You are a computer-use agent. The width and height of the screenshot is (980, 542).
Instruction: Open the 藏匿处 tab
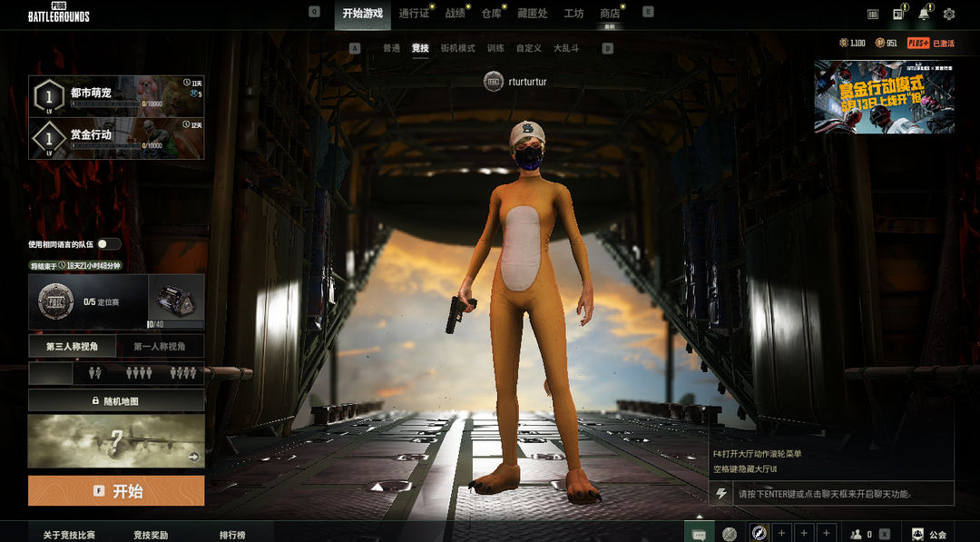pyautogui.click(x=532, y=13)
